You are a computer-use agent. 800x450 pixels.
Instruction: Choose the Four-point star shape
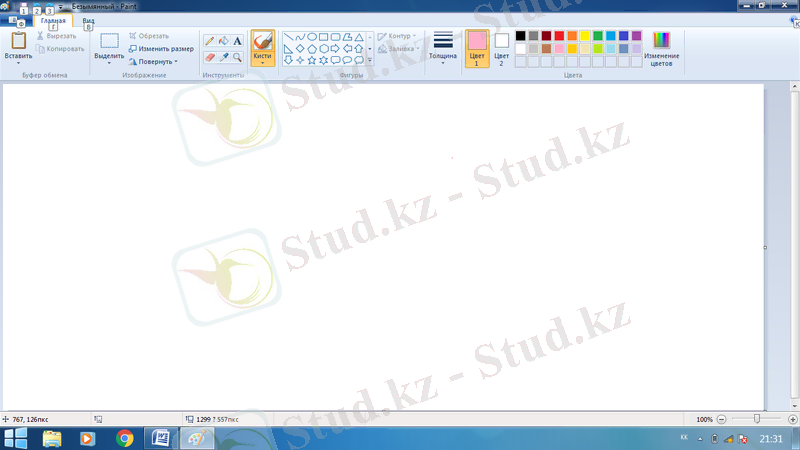point(300,60)
